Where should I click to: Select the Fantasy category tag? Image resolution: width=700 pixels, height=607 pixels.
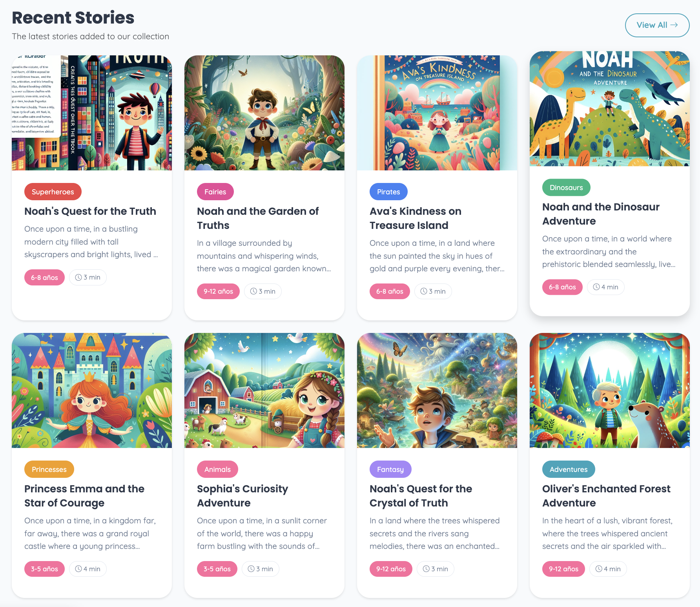click(390, 469)
